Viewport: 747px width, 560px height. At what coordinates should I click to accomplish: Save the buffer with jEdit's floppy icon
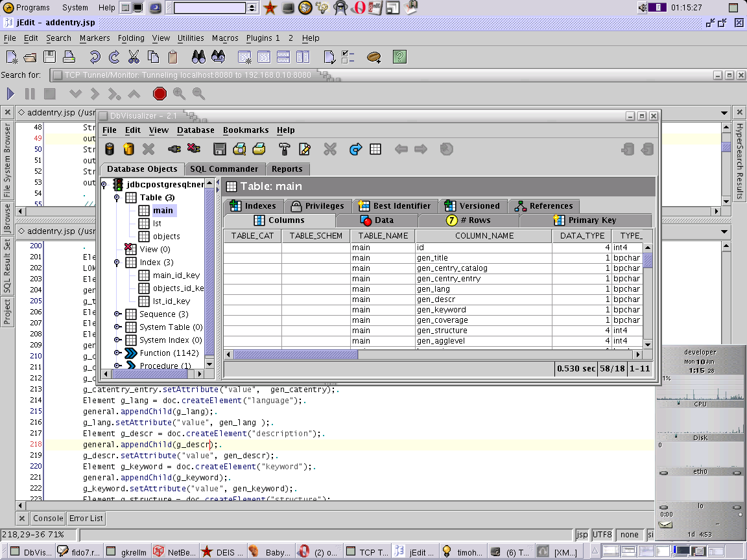49,57
